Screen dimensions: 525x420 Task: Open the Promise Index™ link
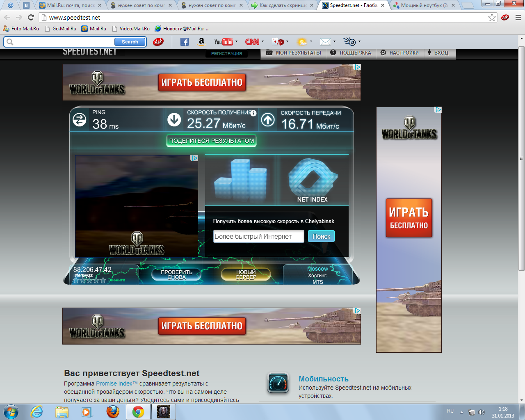(117, 383)
